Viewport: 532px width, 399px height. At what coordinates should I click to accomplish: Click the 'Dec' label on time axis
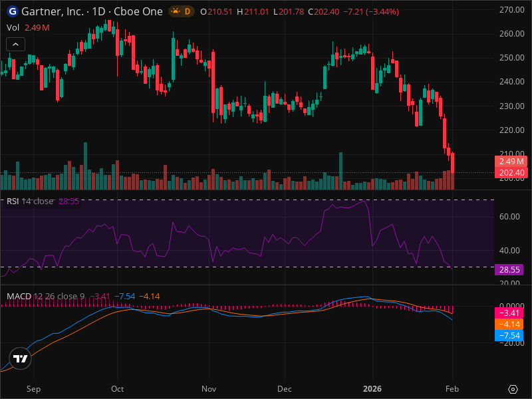point(285,389)
